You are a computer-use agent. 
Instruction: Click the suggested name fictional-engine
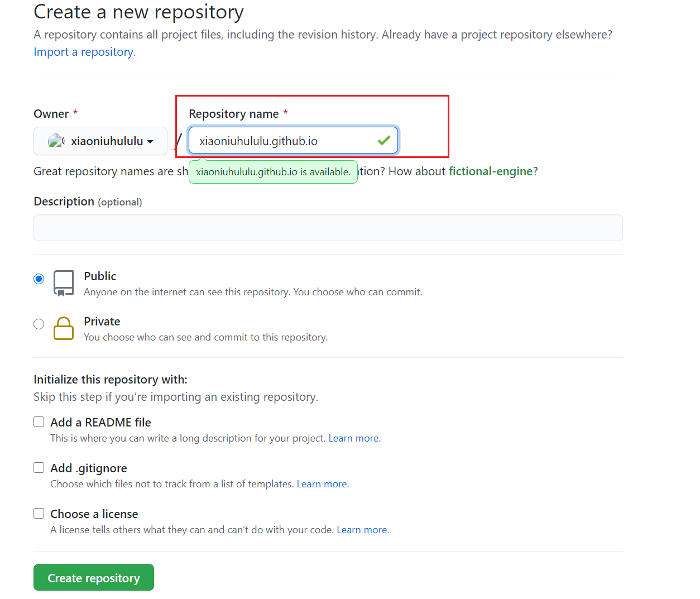491,171
